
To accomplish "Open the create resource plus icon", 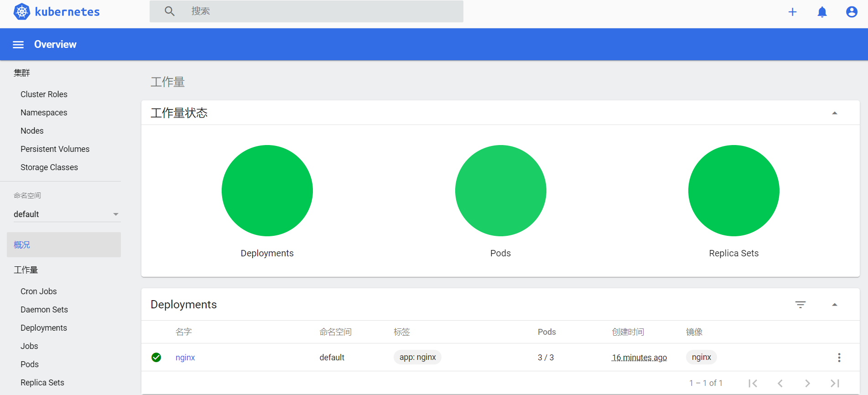I will pyautogui.click(x=793, y=12).
